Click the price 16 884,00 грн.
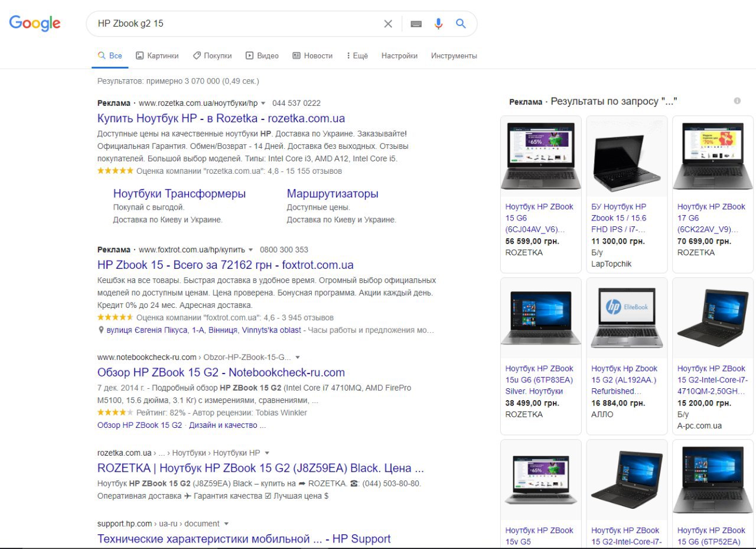Screen dimensions: 756x549 tap(618, 403)
